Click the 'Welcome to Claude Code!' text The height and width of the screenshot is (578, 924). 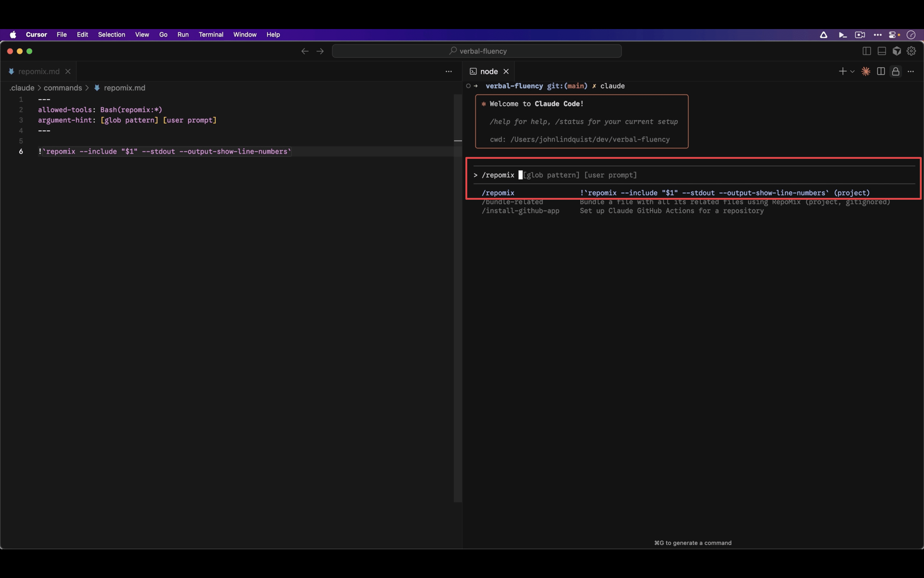tap(537, 104)
